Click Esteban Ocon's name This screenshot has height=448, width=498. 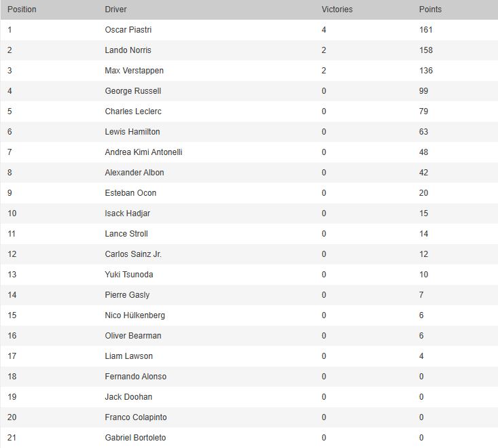[x=130, y=193]
